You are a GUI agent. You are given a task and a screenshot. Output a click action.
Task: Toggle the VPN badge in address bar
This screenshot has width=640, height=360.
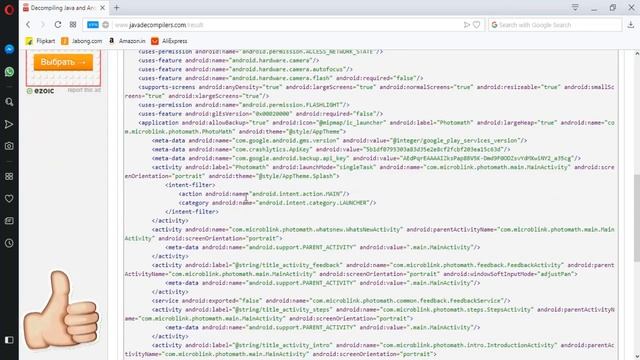coord(93,25)
